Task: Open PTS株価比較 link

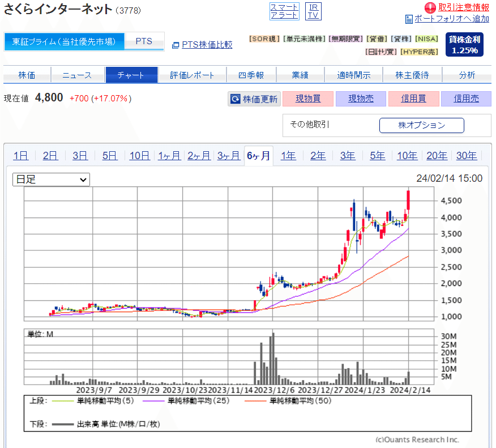Action: pyautogui.click(x=207, y=45)
